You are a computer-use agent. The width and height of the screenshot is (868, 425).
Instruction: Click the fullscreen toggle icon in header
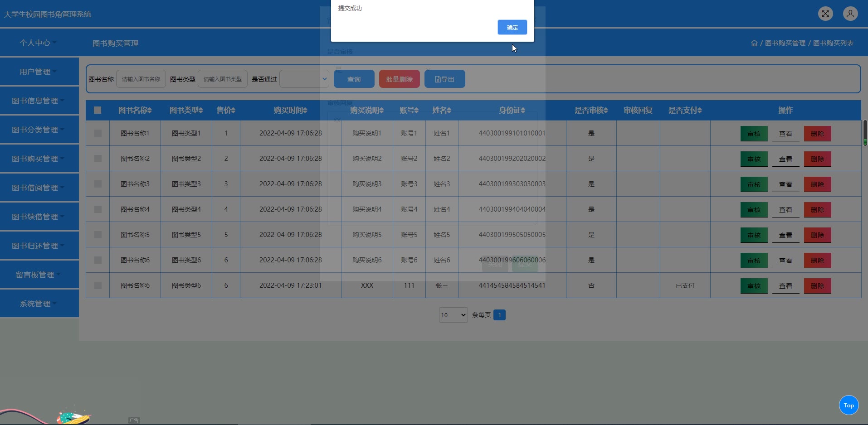[825, 14]
